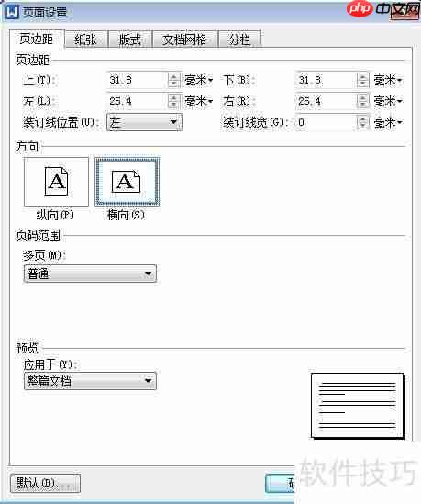
Task: Open the 毫米 unit dropdown for 上(T)
Action: [198, 80]
